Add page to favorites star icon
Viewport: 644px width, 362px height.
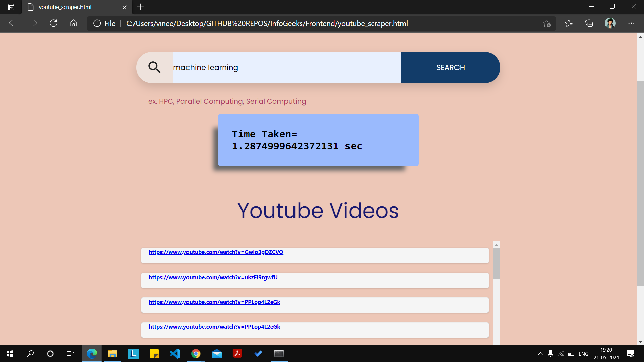click(x=547, y=23)
